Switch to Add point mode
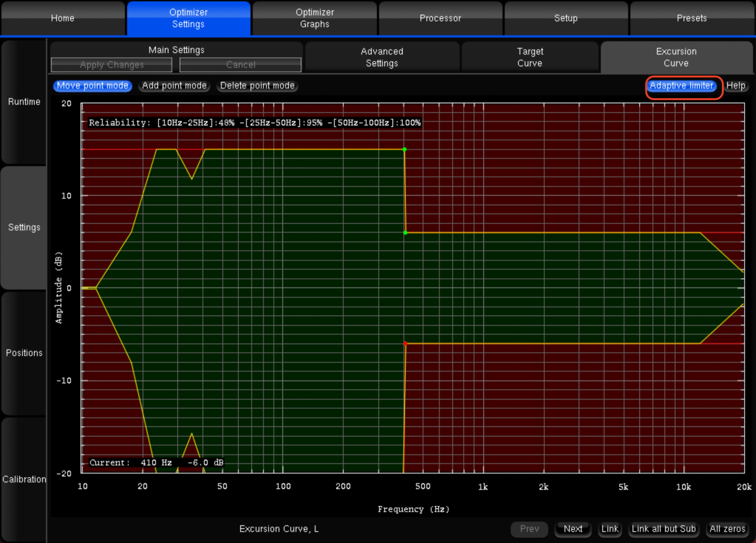This screenshot has width=756, height=543. coord(174,86)
